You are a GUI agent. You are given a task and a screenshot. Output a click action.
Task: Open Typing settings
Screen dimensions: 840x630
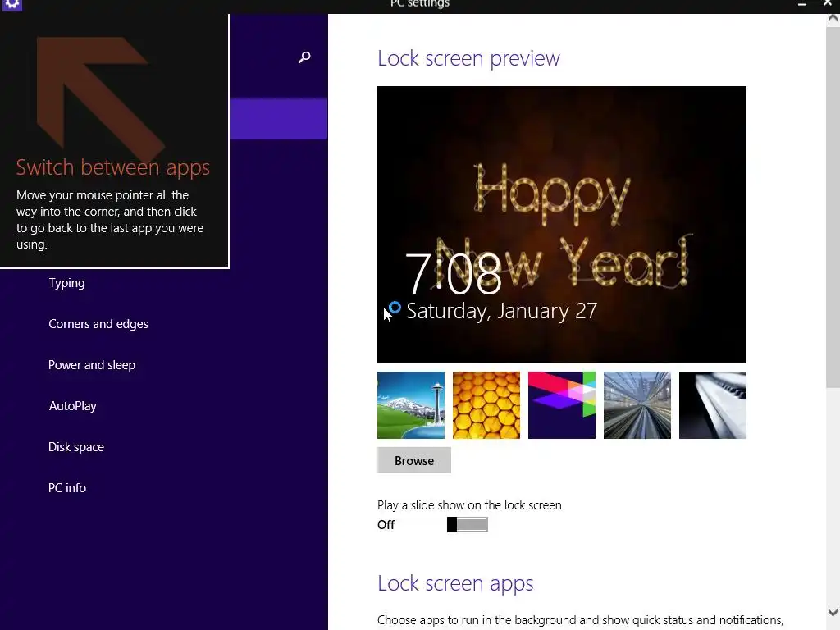(x=66, y=283)
